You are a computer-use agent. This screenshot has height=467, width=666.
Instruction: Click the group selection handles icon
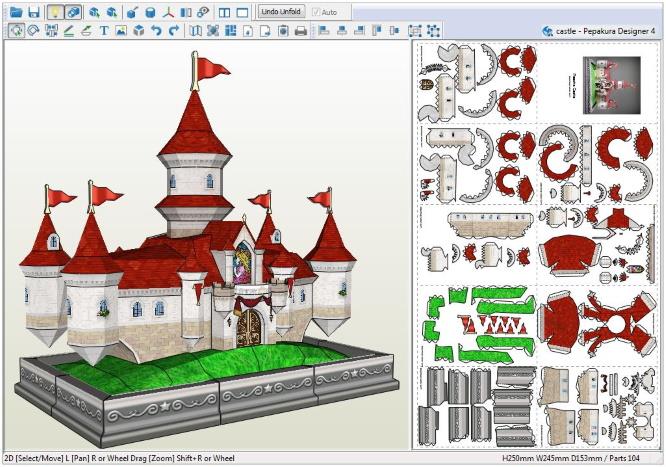(415, 31)
